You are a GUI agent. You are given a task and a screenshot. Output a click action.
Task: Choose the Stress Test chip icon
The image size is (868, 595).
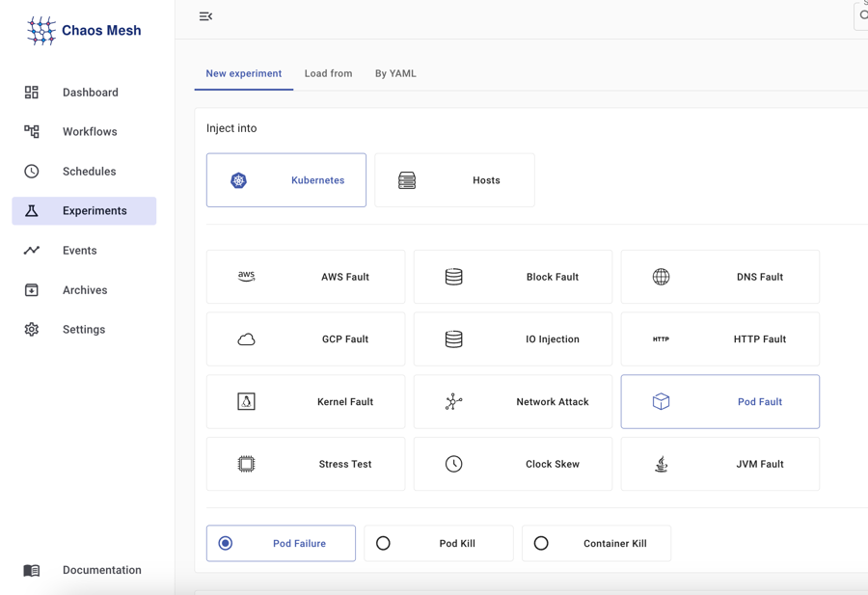247,464
